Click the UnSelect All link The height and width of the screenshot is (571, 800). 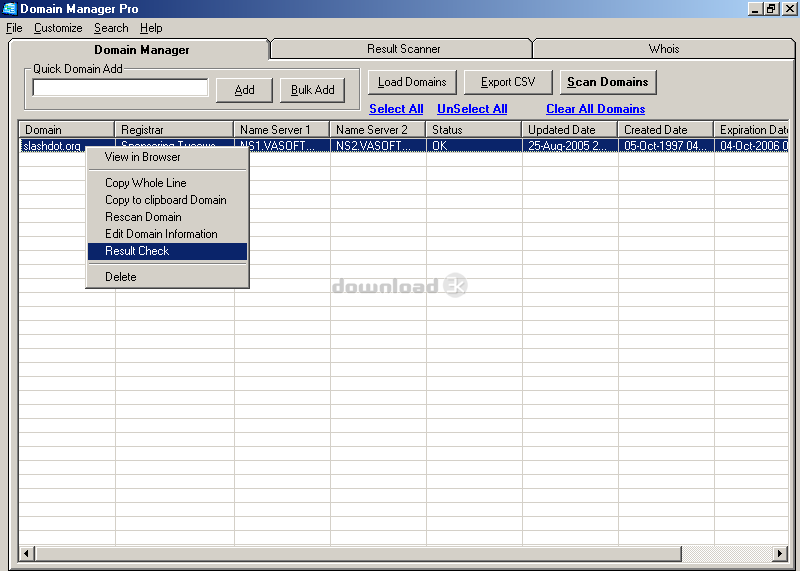472,109
